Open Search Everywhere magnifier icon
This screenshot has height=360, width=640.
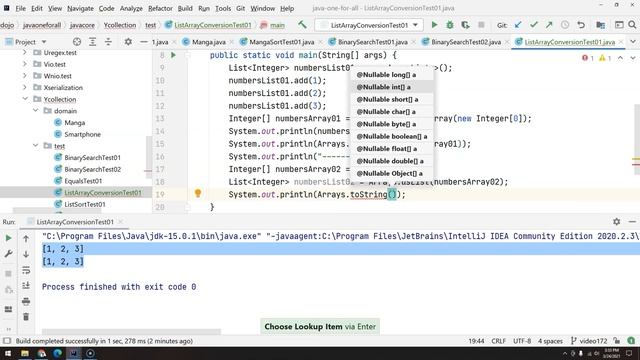[632, 25]
